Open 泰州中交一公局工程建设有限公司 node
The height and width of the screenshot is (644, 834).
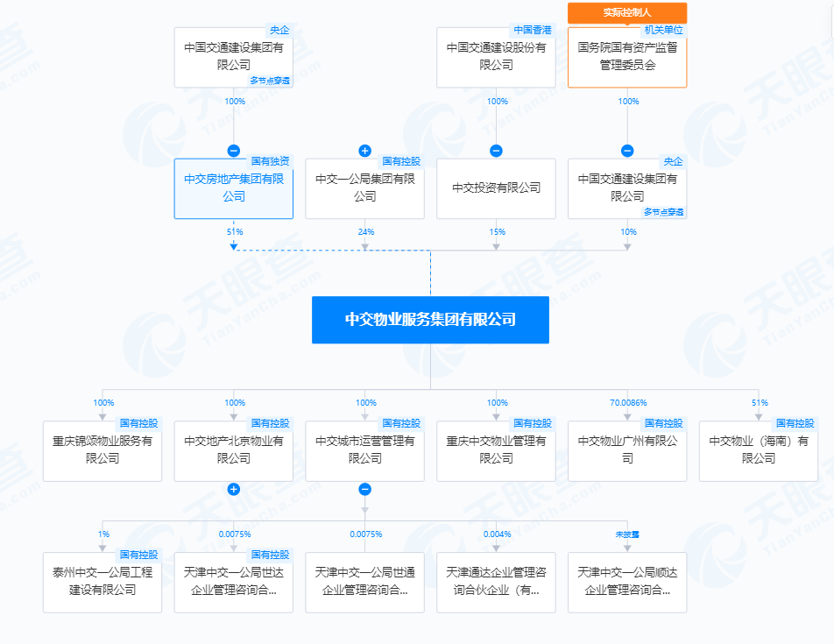[102, 583]
